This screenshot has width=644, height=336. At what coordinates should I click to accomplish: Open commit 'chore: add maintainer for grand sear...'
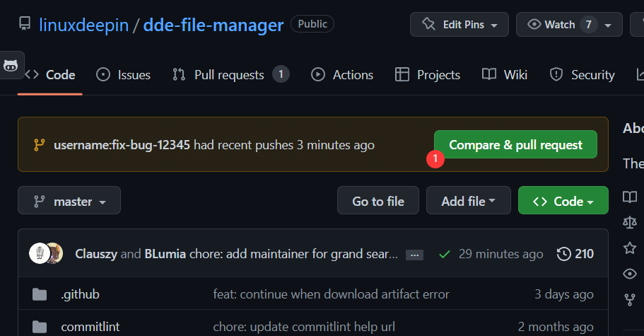[x=293, y=254]
